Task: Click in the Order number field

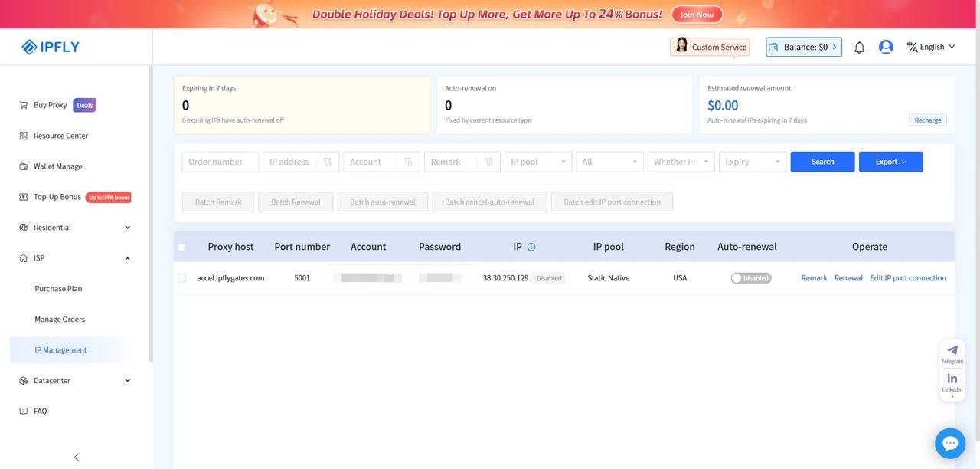Action: (220, 162)
